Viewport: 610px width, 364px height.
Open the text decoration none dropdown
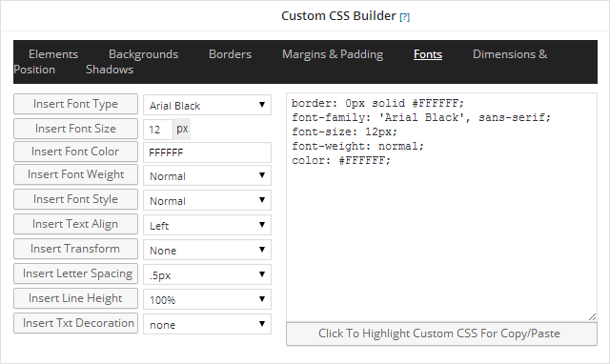(207, 324)
